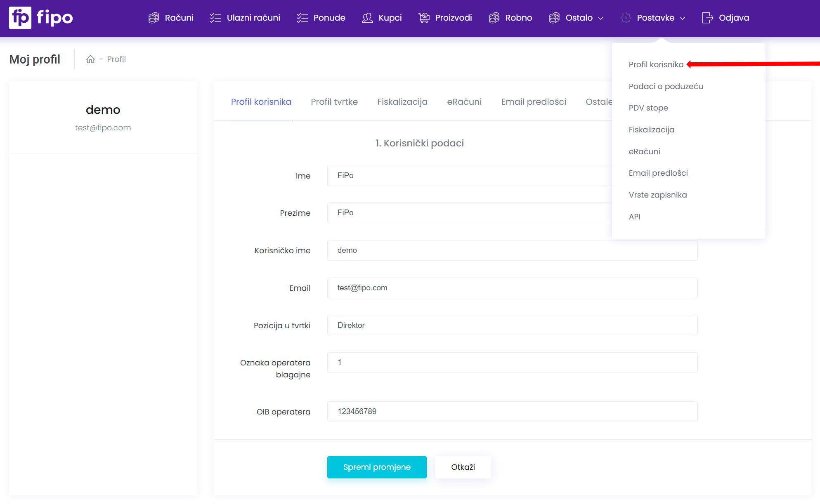This screenshot has height=504, width=820.
Task: Collapse the Postavke dropdown chevron
Action: coord(683,18)
